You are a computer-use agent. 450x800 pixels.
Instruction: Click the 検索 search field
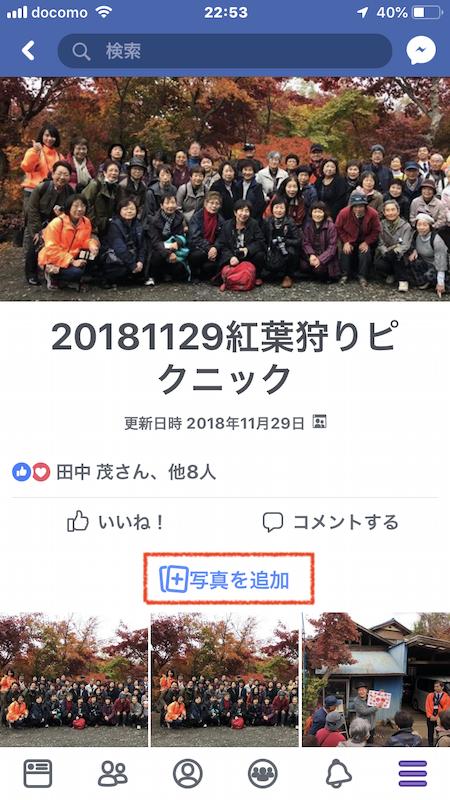click(x=225, y=51)
